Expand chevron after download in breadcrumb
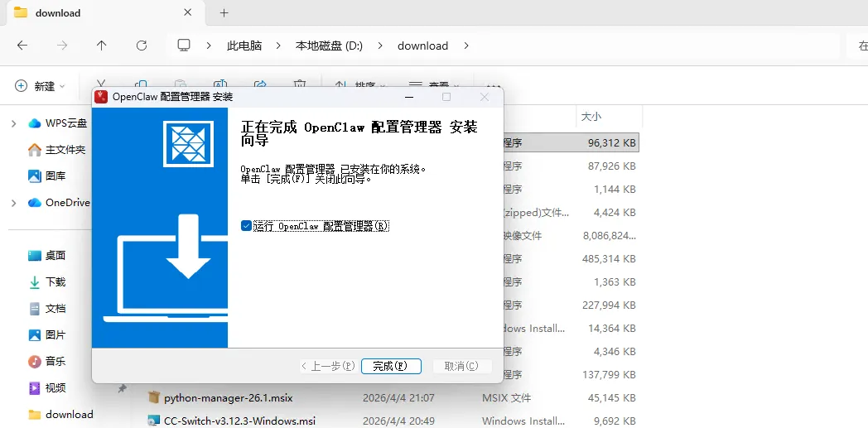Viewport: 868px width, 428px height. (x=466, y=46)
